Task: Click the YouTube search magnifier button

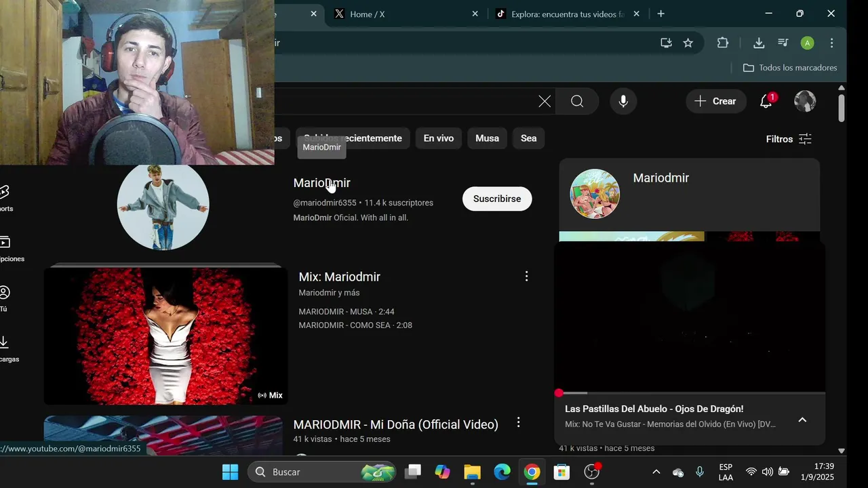Action: 577,102
